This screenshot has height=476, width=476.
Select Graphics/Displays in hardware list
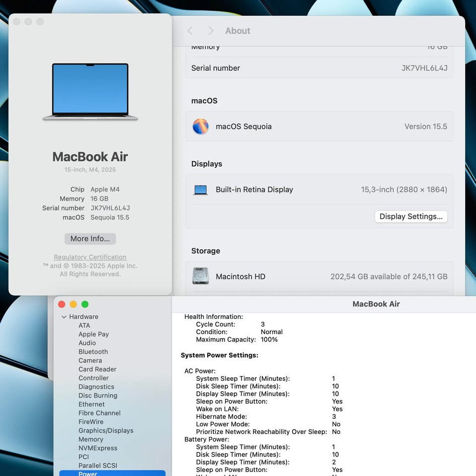click(x=106, y=431)
